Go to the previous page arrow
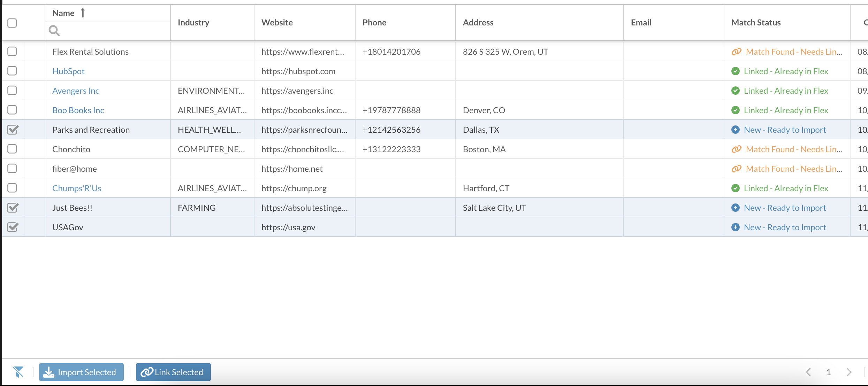The height and width of the screenshot is (386, 868). click(808, 372)
